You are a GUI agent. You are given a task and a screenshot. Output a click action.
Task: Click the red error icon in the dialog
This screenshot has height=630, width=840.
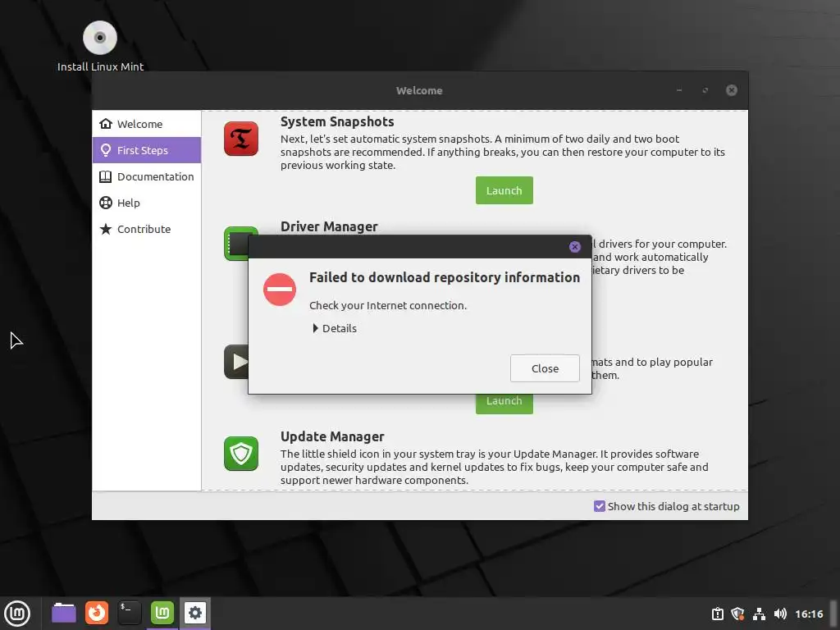tap(280, 290)
